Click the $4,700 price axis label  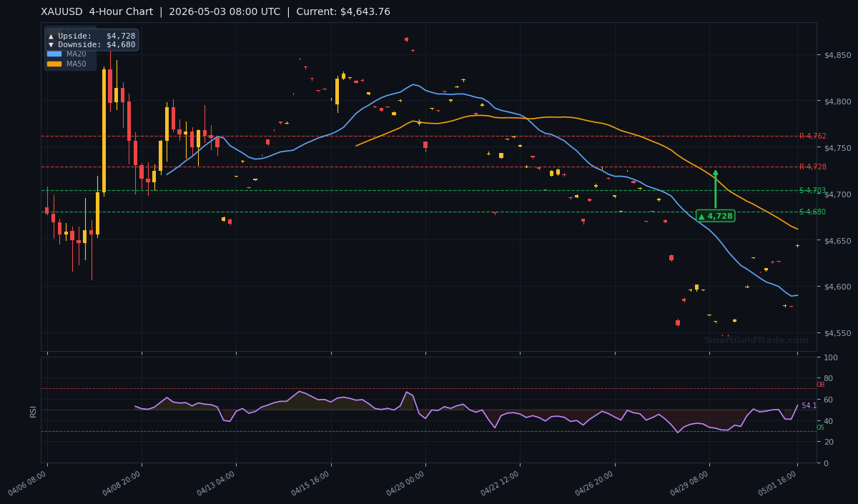click(837, 194)
